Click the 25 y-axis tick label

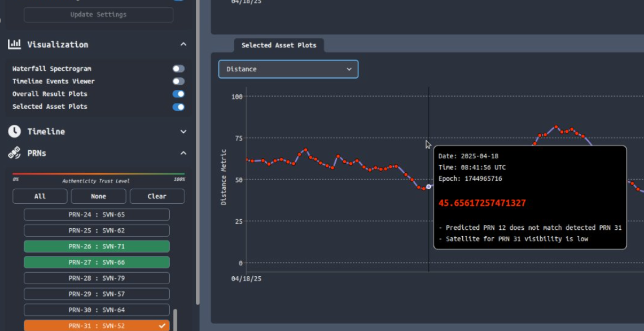pyautogui.click(x=239, y=221)
